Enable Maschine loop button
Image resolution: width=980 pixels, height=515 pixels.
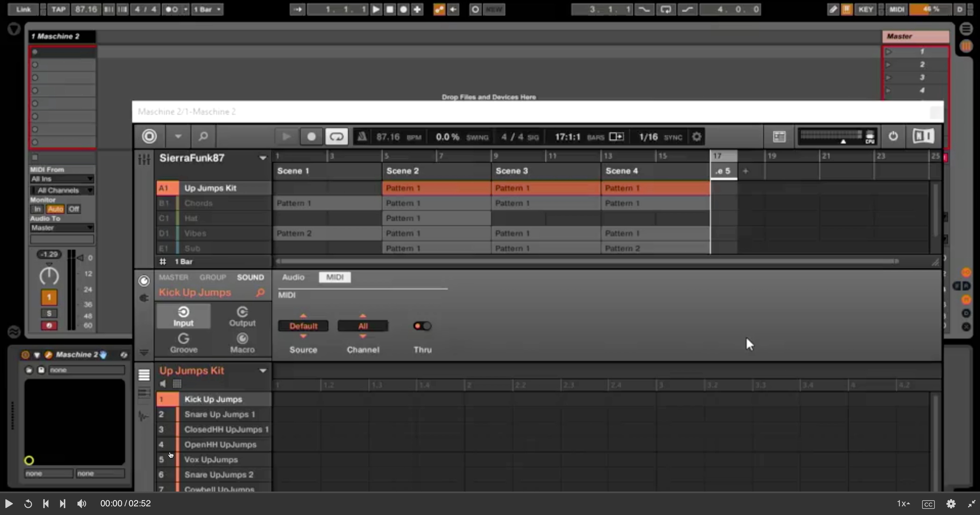click(x=336, y=136)
